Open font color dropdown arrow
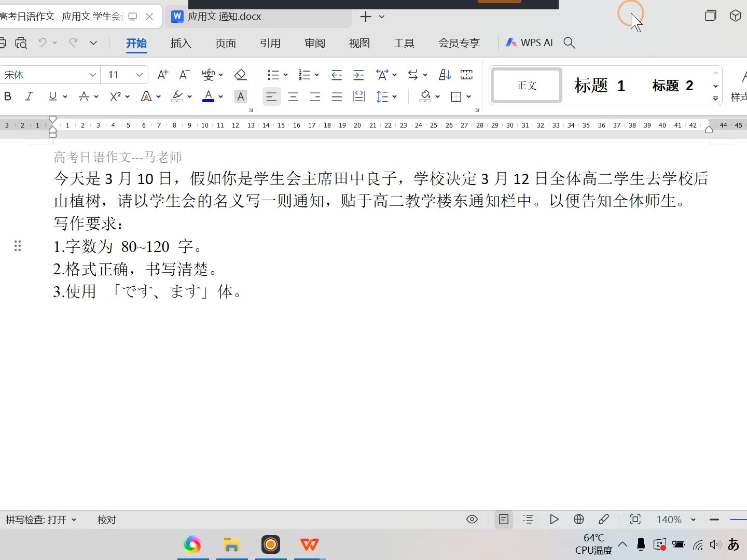The image size is (747, 560). point(220,96)
